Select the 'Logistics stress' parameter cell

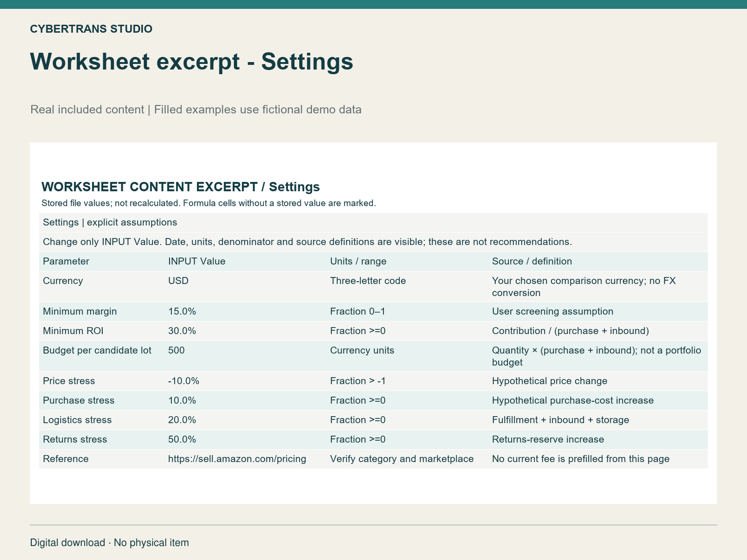(x=78, y=420)
